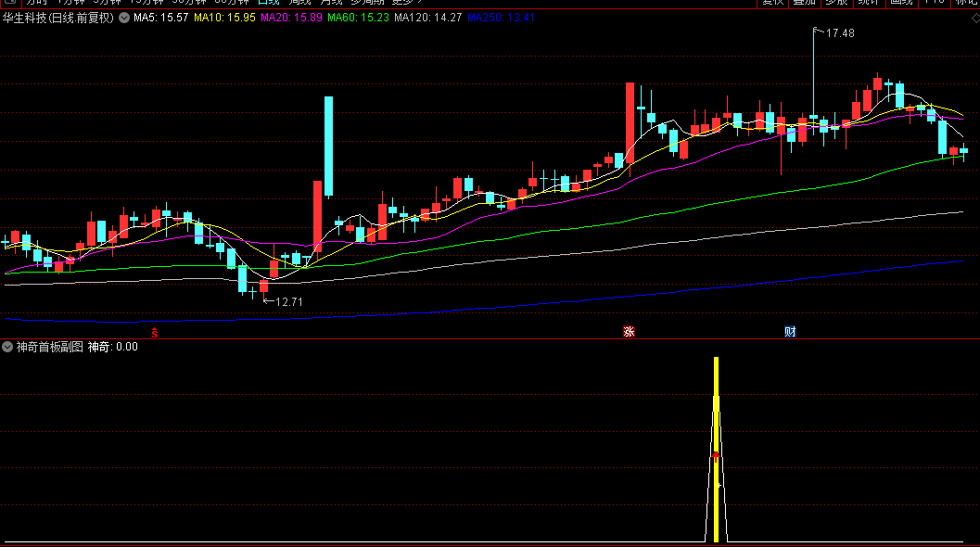Click the 统计 statistics button

coord(869,3)
